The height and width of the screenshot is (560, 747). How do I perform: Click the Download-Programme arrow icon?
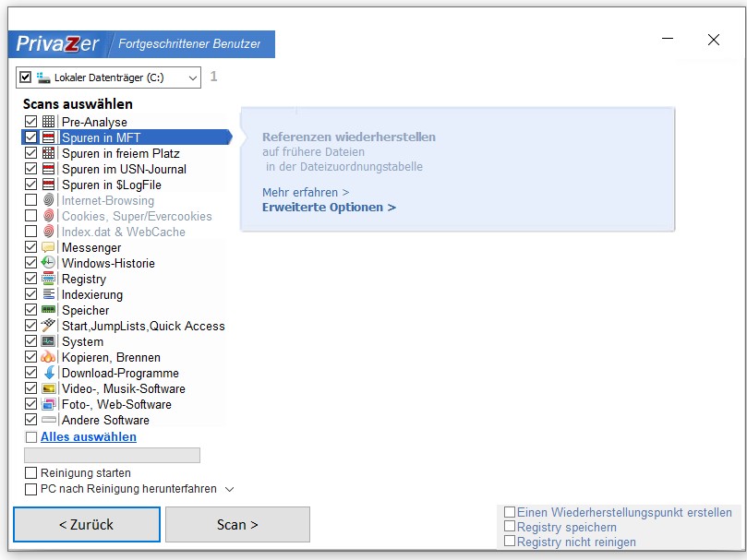[x=48, y=373]
